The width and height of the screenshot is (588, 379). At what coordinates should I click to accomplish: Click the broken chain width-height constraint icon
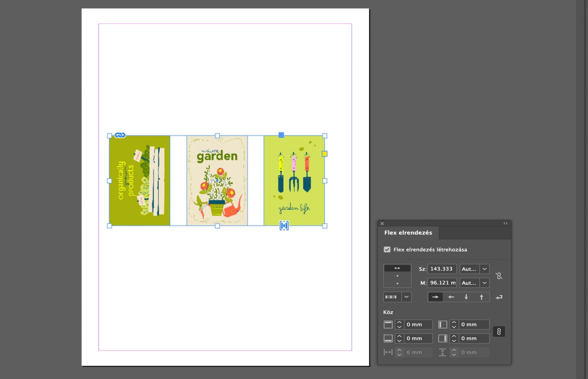click(499, 276)
